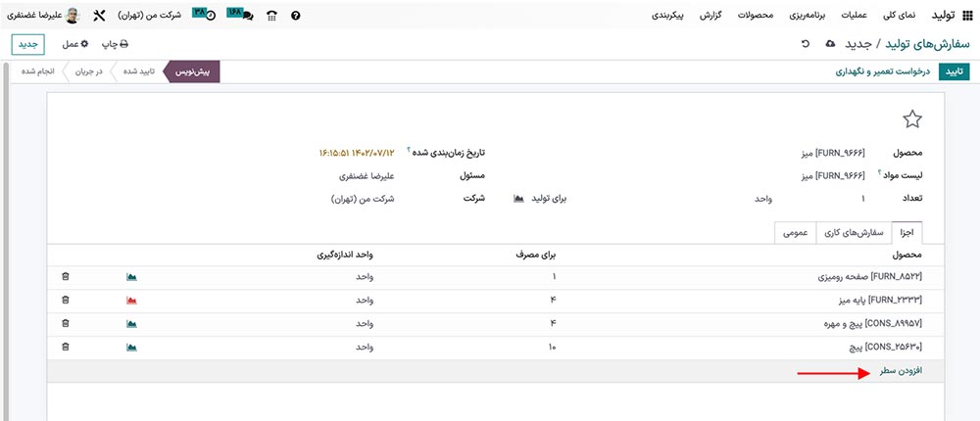Click the محصول column header in components table
Screen dimensions: 980x421
pyautogui.click(x=907, y=255)
